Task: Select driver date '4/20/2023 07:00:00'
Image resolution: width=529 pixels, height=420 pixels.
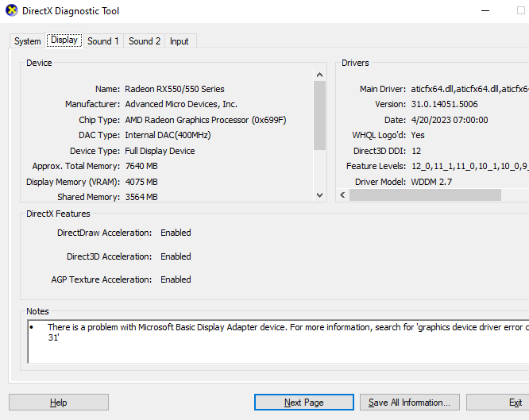Action: click(450, 120)
